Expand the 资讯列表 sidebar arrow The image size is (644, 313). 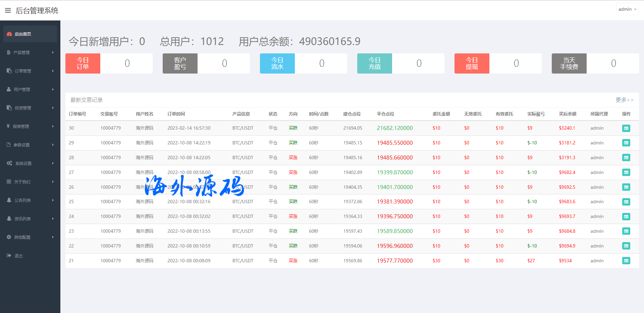coord(53,219)
